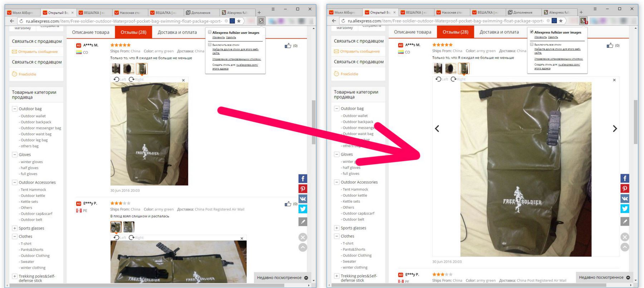This screenshot has height=288, width=644.
Task: Click the Stylish extension icon with badge in right window
Action: pos(584,21)
